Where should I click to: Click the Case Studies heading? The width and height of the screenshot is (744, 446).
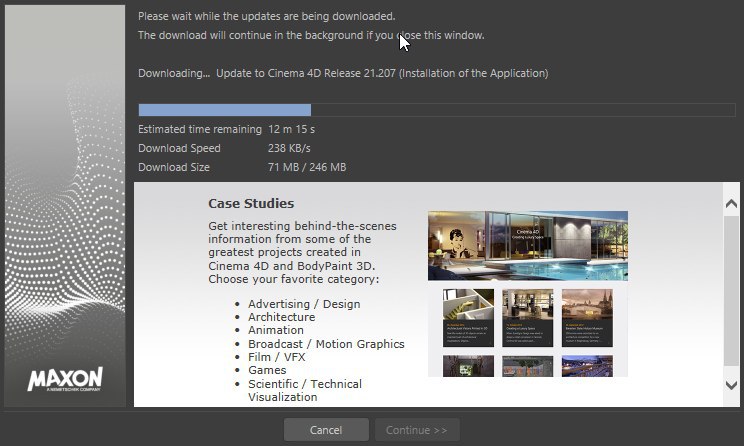(251, 204)
